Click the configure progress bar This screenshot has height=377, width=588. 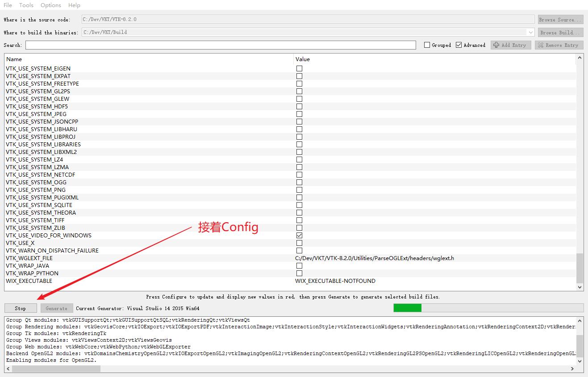488,308
